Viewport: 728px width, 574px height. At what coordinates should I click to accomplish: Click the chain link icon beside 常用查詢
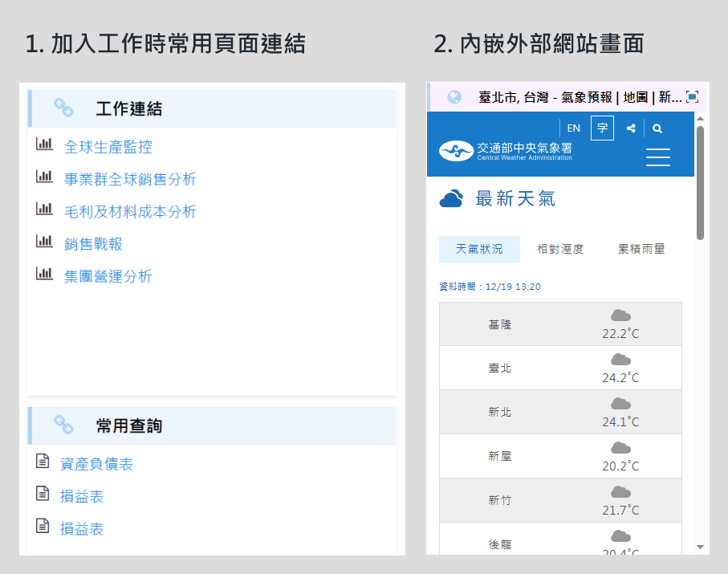(63, 425)
